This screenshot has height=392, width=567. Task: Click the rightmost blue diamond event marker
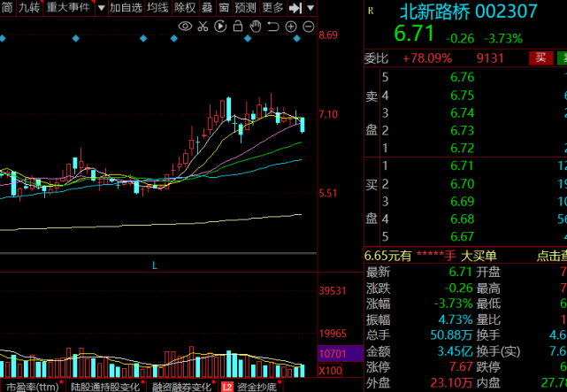click(297, 38)
